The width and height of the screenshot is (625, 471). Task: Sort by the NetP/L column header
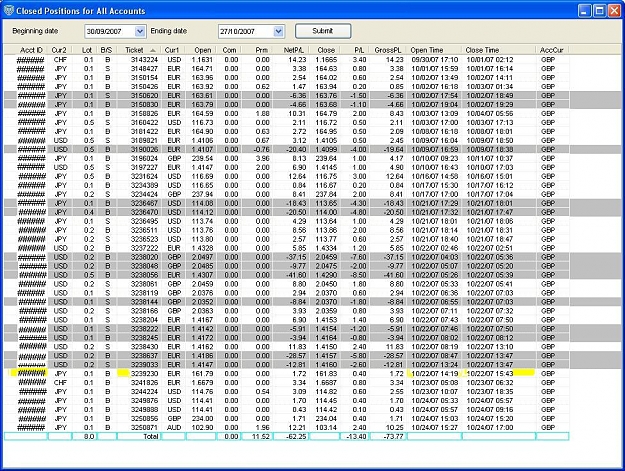pyautogui.click(x=293, y=50)
